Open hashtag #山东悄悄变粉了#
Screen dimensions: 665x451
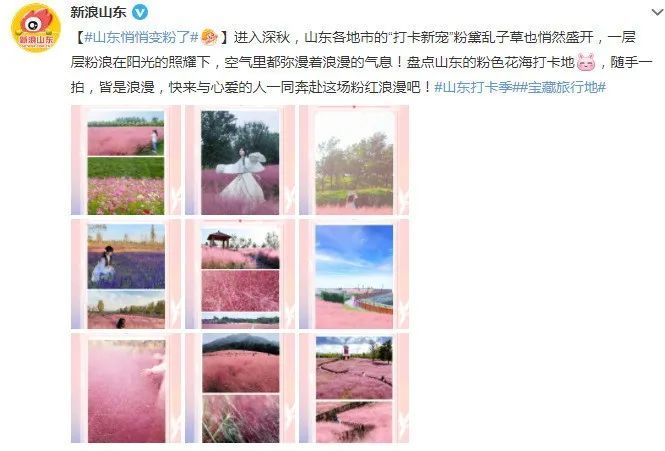click(x=141, y=37)
